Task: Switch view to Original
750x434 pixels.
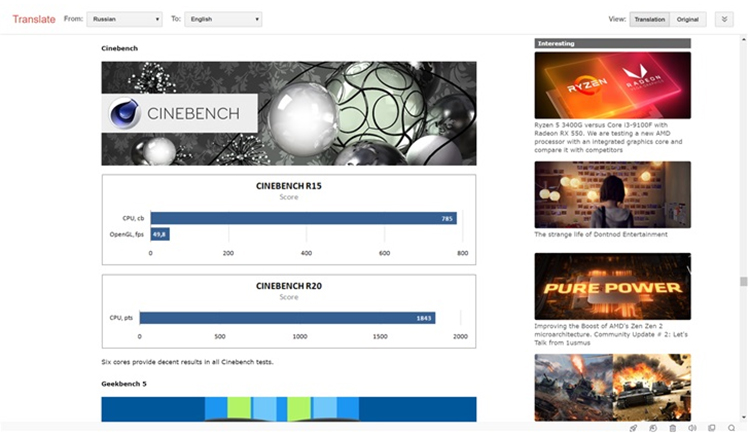Action: point(688,19)
